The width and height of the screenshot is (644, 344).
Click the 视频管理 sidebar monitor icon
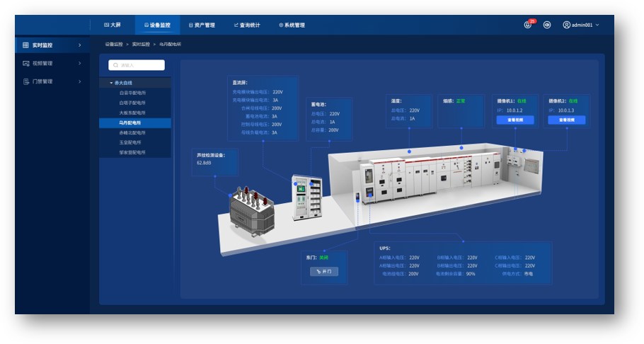[26, 63]
